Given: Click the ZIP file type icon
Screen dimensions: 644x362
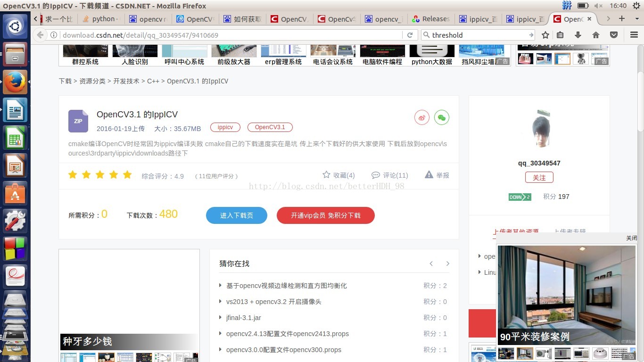Looking at the screenshot, I should (x=78, y=121).
